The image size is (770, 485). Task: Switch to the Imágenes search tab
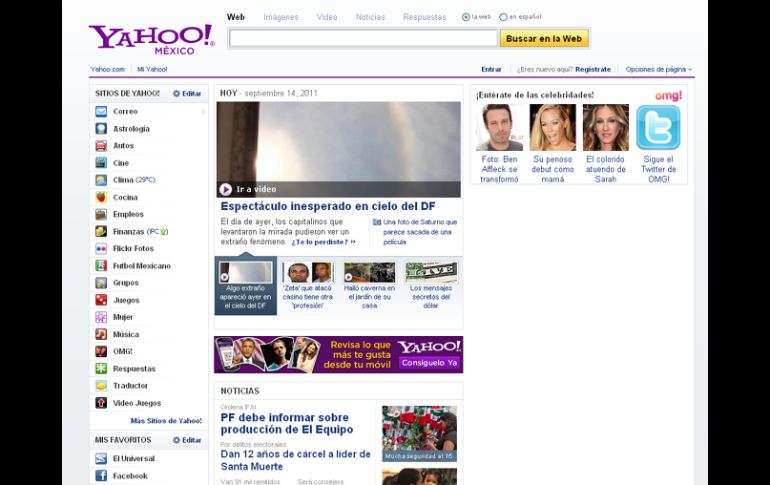(280, 17)
